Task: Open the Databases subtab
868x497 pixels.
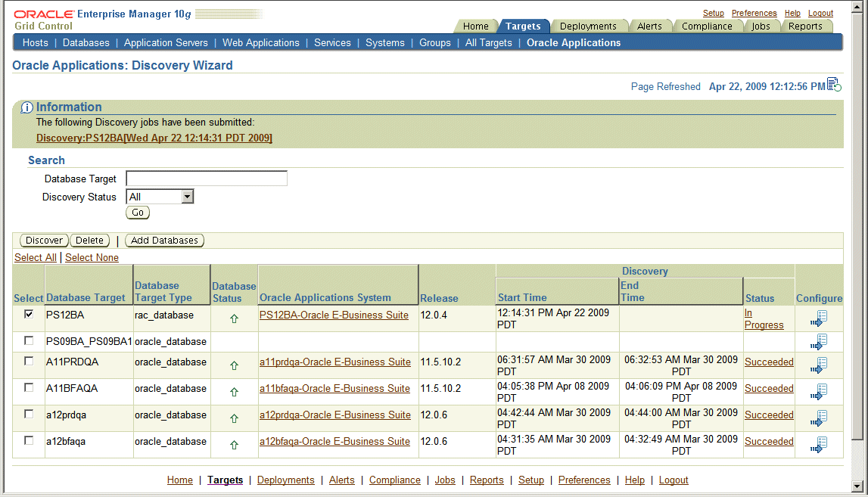Action: click(86, 42)
